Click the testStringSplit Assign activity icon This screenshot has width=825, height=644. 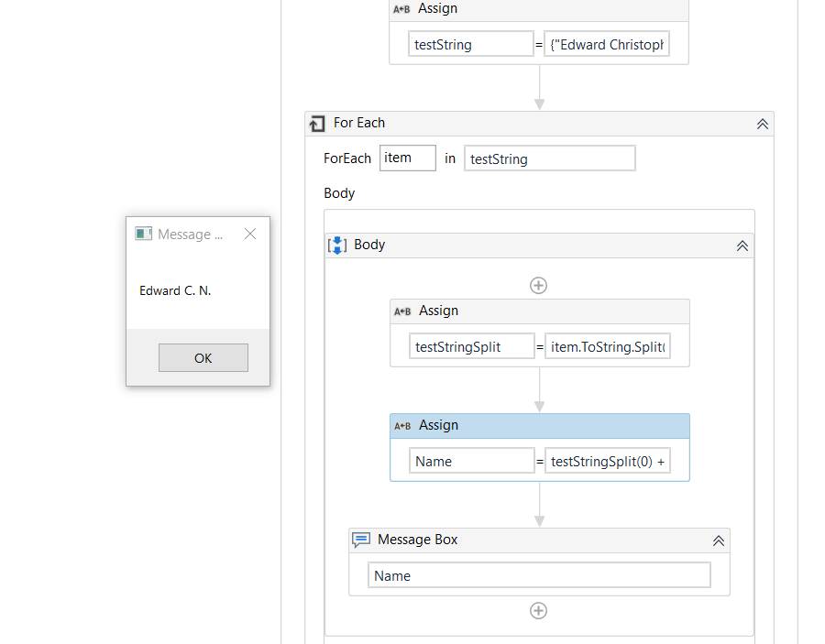pyautogui.click(x=402, y=311)
